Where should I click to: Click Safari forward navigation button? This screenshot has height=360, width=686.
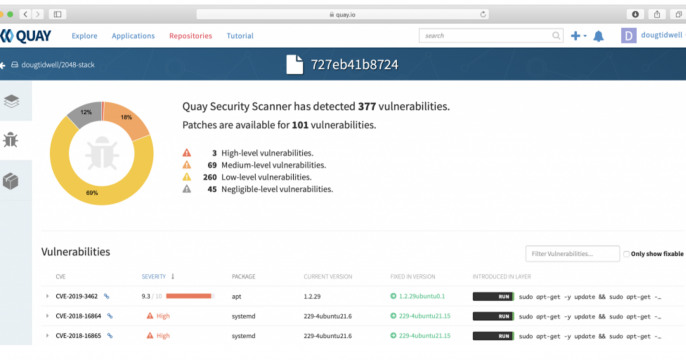pyautogui.click(x=38, y=14)
